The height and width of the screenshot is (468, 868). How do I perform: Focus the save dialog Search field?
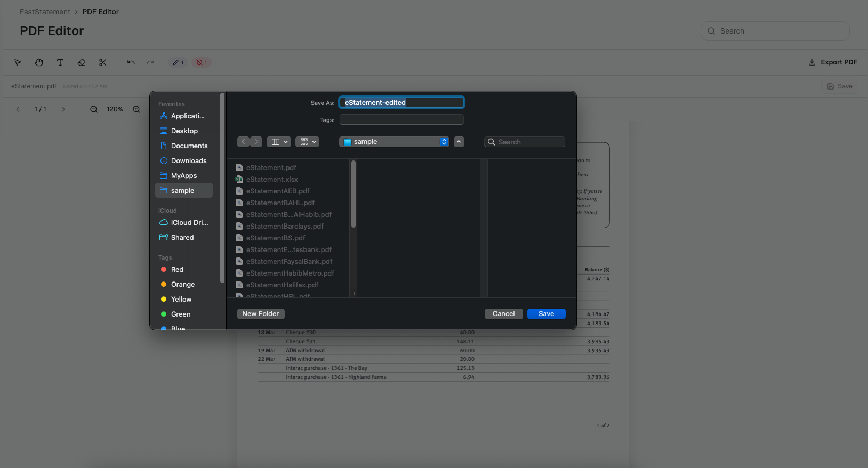pyautogui.click(x=525, y=142)
